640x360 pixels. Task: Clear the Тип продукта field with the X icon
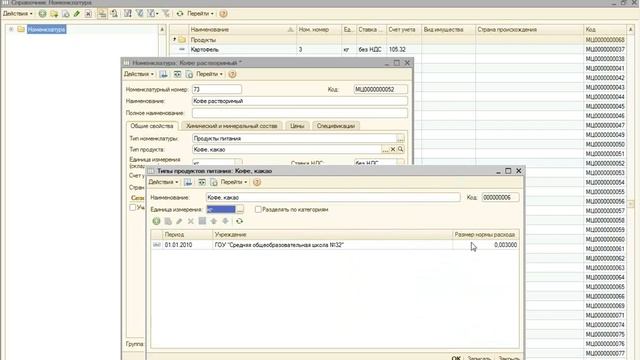393,149
